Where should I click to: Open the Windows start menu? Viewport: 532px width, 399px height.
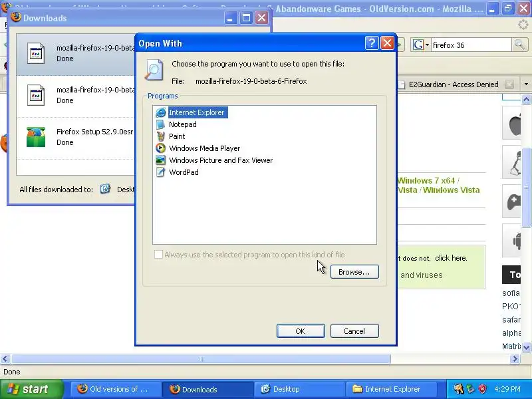tap(31, 389)
